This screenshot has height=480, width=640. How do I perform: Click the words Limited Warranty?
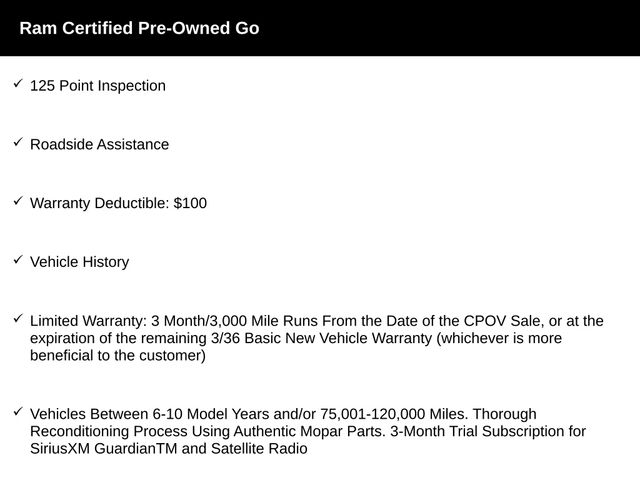click(88, 321)
